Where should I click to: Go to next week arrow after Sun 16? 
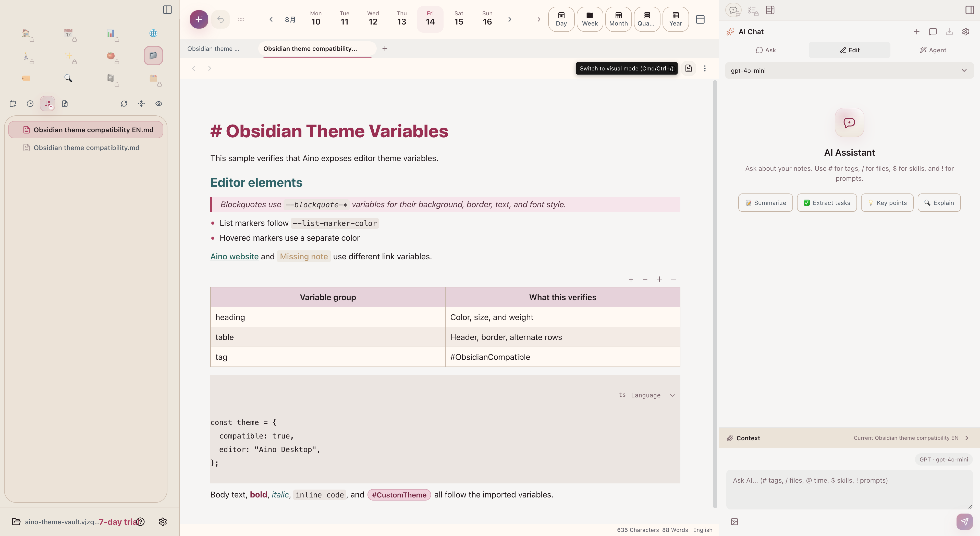[510, 19]
